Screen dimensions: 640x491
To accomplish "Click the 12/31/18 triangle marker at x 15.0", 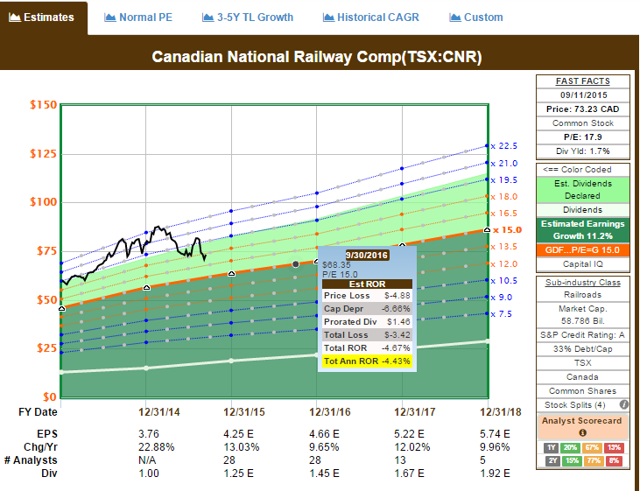I will click(487, 230).
